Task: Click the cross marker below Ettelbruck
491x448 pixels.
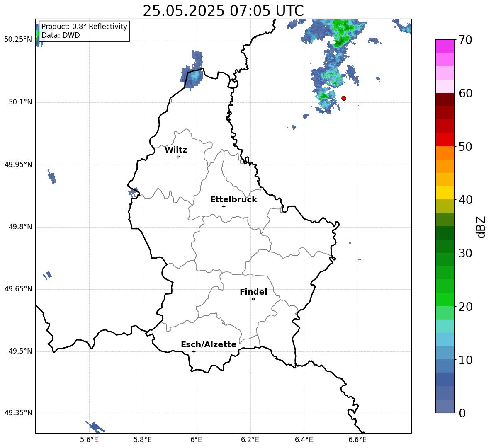Action: pos(224,206)
